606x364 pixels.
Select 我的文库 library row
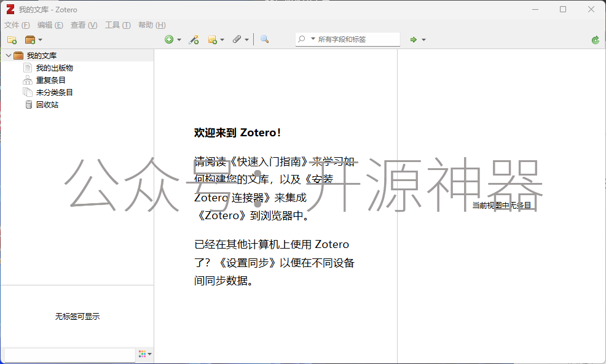[x=77, y=56]
